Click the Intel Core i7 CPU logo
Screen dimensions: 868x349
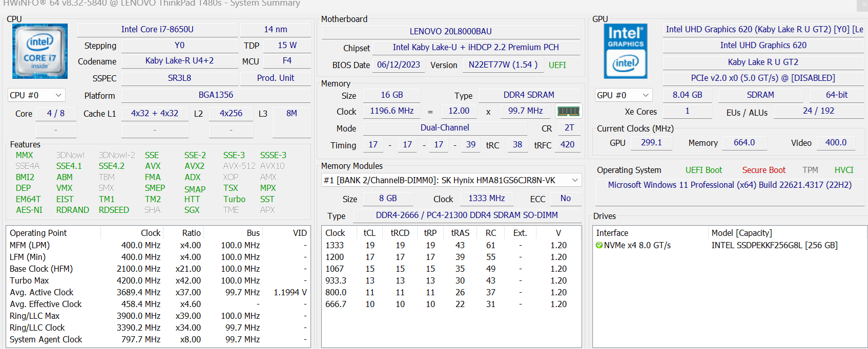(40, 51)
